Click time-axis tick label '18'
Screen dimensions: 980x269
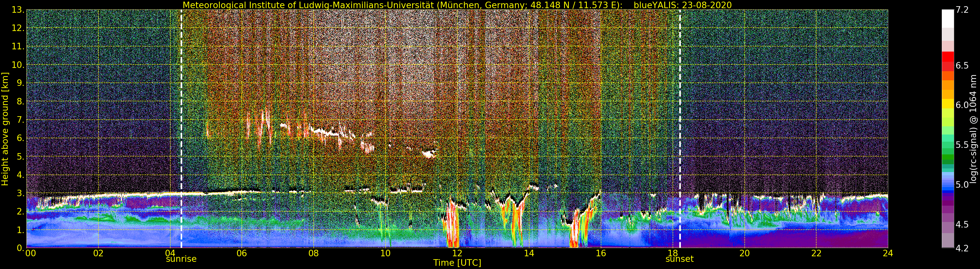(x=673, y=253)
